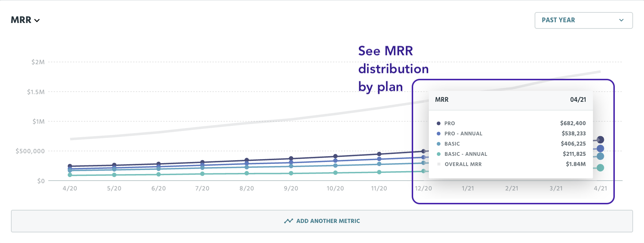Select the large PRO data point at 4/21
644x243 pixels.
pyautogui.click(x=600, y=140)
